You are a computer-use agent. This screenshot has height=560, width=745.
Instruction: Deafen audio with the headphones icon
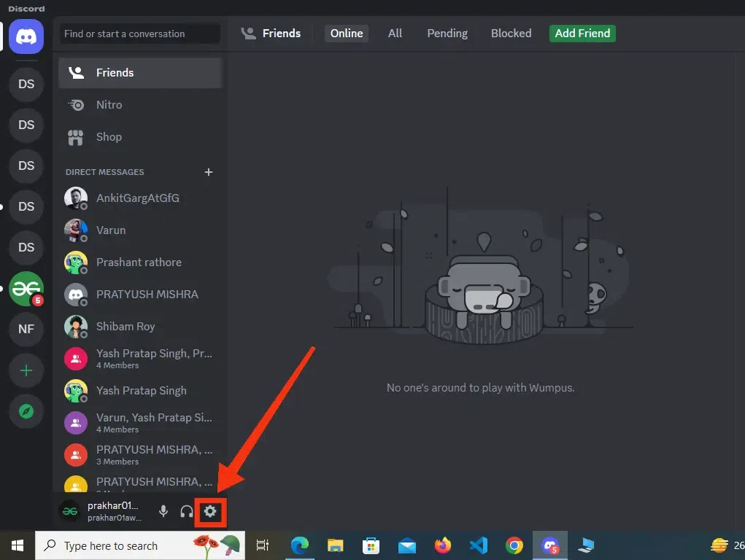coord(187,511)
